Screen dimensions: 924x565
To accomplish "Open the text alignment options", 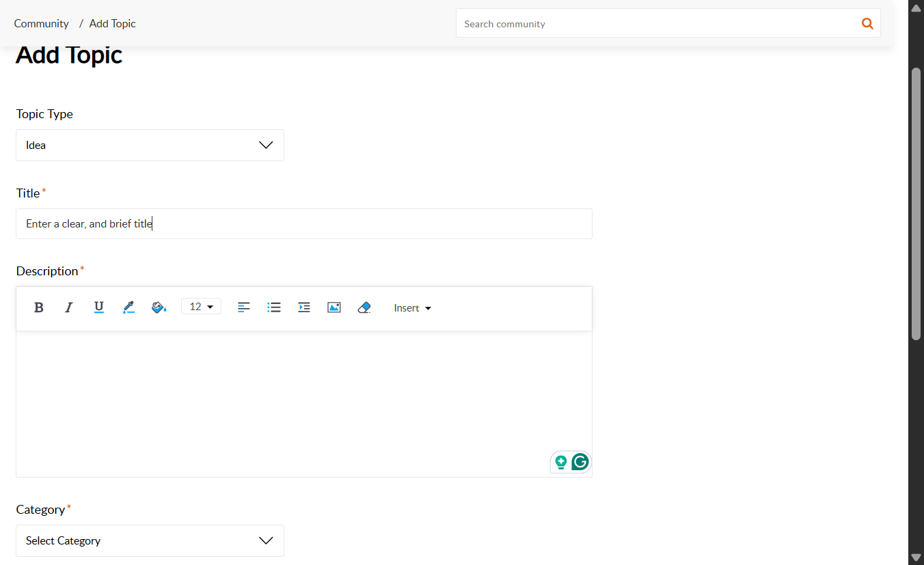I will 244,307.
